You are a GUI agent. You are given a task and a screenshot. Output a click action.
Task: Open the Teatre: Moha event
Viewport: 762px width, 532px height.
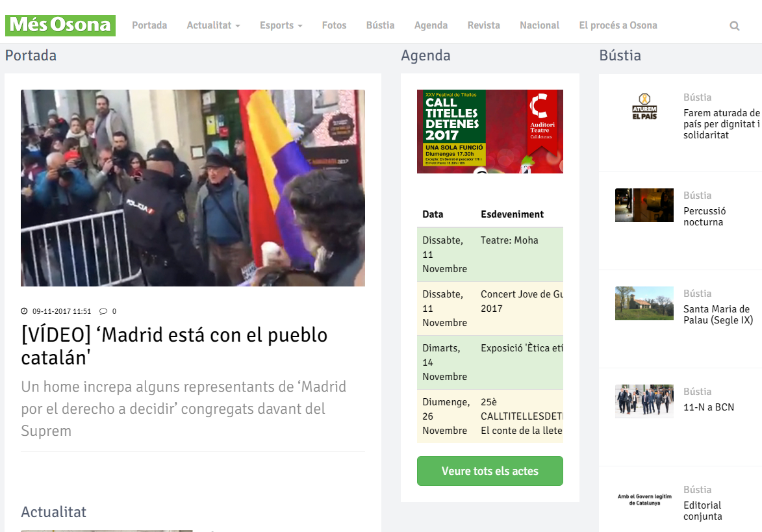pyautogui.click(x=509, y=240)
